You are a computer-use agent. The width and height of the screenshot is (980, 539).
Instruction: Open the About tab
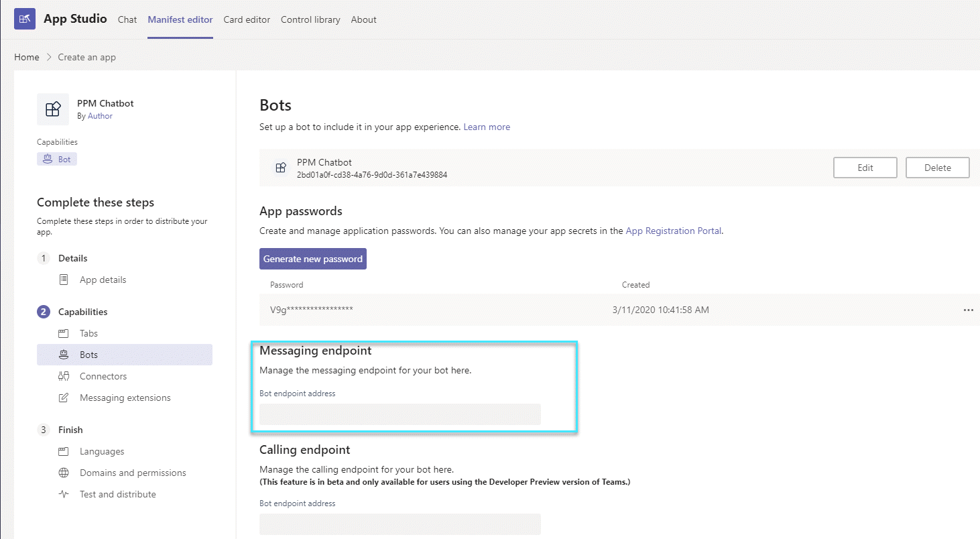click(x=364, y=19)
